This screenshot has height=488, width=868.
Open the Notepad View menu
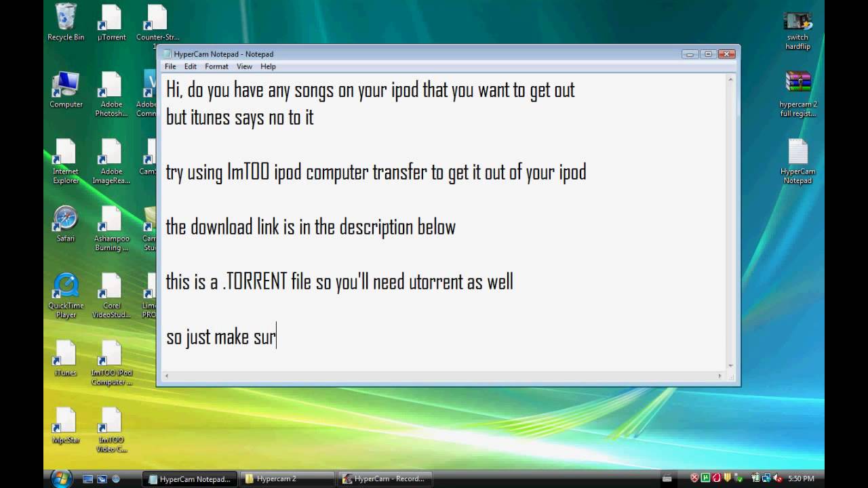point(244,66)
